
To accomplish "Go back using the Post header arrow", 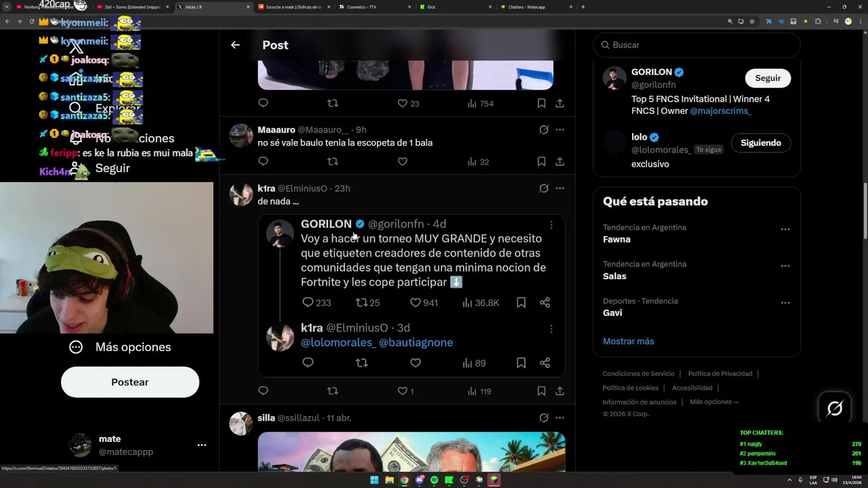I will (235, 45).
